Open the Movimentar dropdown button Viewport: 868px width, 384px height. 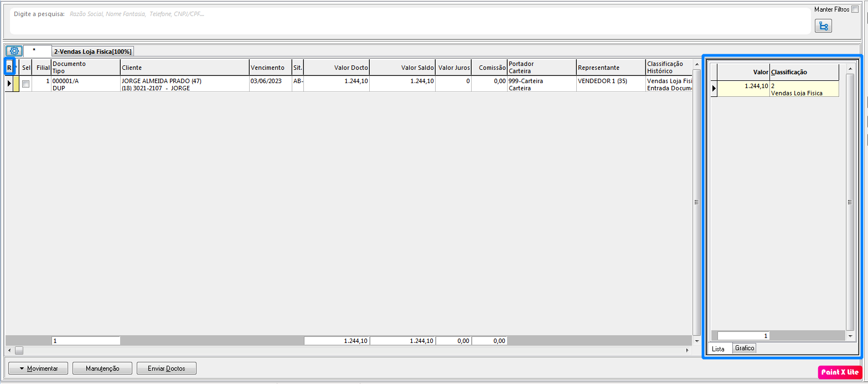[x=37, y=368]
